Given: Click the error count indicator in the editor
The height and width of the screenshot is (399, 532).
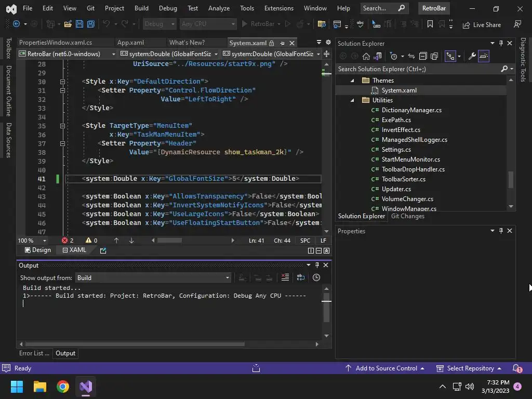Looking at the screenshot, I should (x=68, y=240).
